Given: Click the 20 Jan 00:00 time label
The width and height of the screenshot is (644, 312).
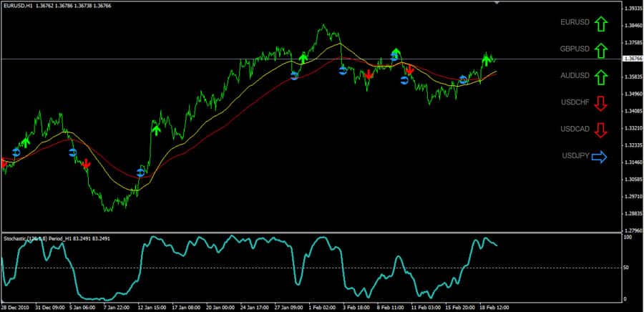Looking at the screenshot, I should click(221, 307).
